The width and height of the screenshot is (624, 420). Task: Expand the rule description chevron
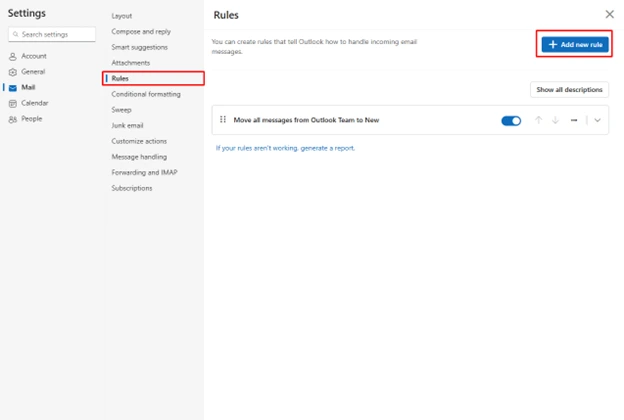pos(597,120)
